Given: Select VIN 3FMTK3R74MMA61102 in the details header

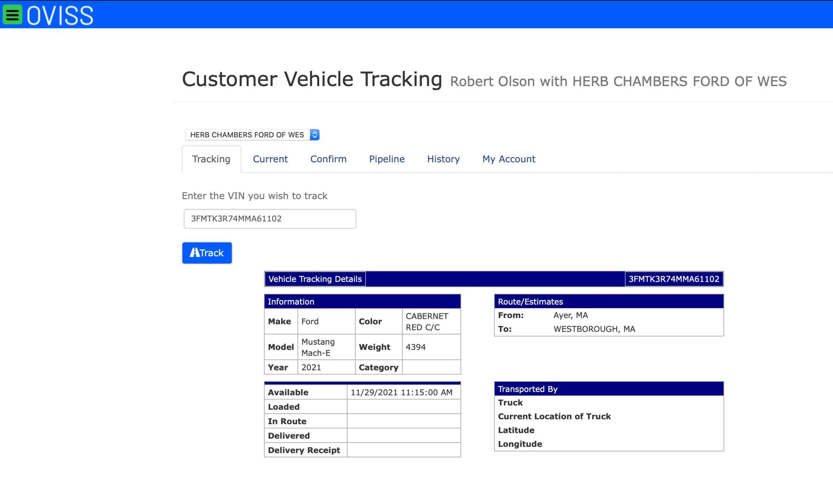Looking at the screenshot, I should 674,279.
